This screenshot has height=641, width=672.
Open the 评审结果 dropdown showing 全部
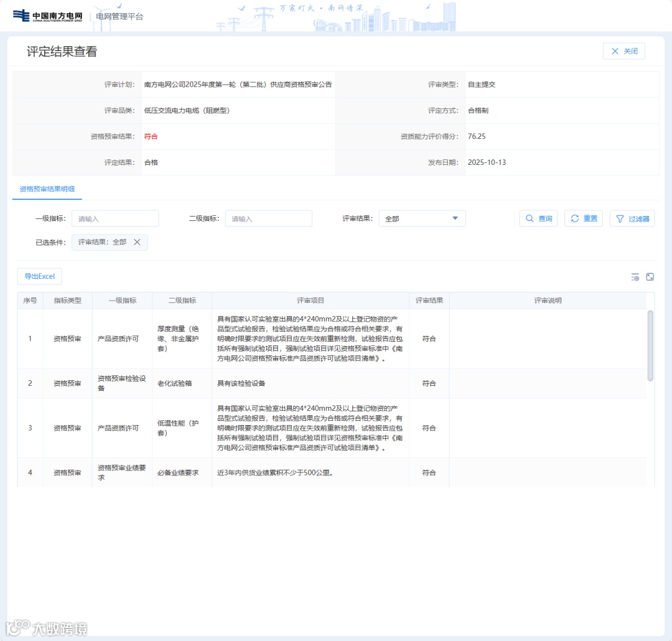(x=422, y=218)
